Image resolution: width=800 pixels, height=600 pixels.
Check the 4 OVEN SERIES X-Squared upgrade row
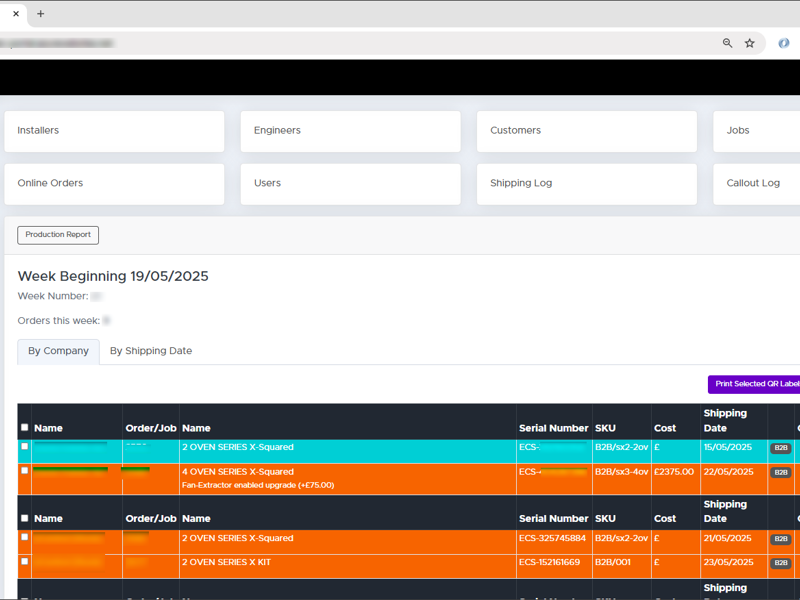24,472
